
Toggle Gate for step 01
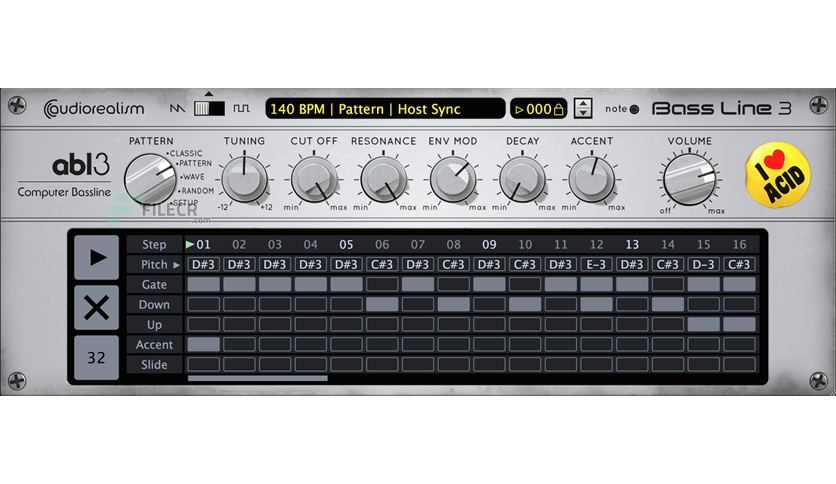pyautogui.click(x=203, y=285)
